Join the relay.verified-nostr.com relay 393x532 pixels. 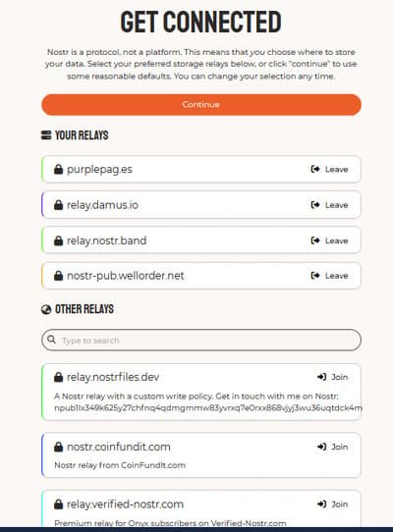[x=332, y=505]
